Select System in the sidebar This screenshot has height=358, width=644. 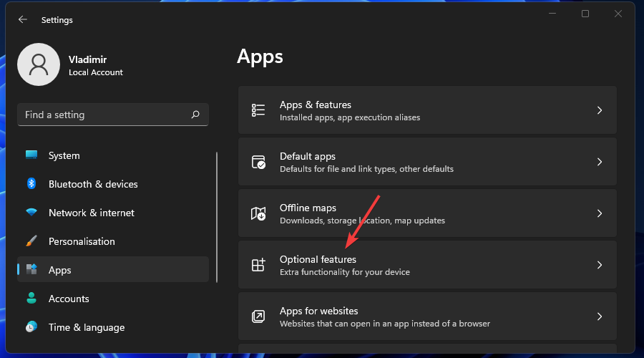(64, 155)
